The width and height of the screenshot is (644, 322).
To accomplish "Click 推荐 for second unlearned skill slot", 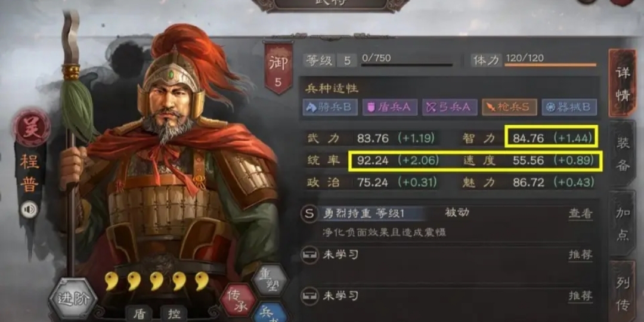I will pyautogui.click(x=581, y=295).
